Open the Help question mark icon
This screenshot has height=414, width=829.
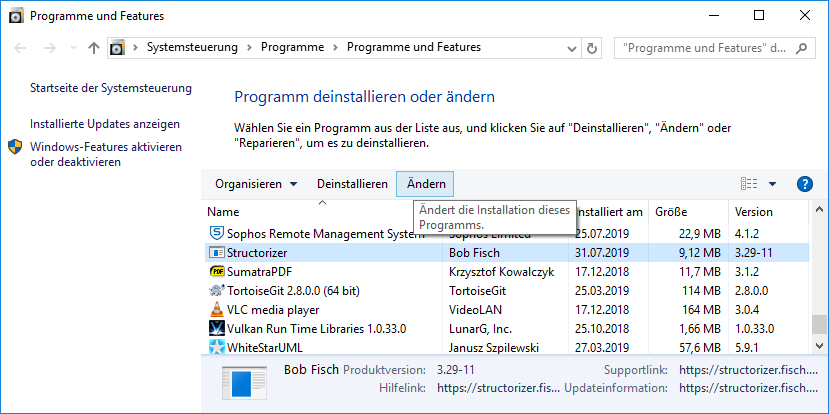click(804, 184)
